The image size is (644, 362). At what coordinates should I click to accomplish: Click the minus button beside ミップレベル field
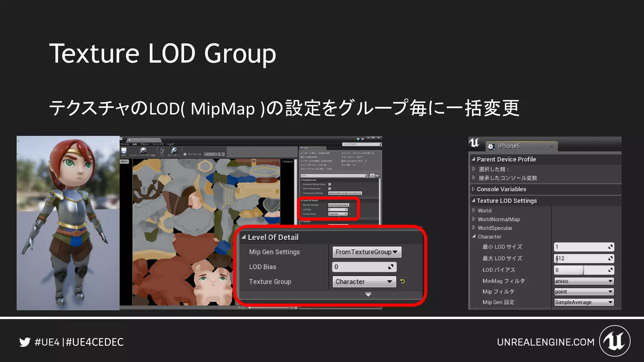219,154
